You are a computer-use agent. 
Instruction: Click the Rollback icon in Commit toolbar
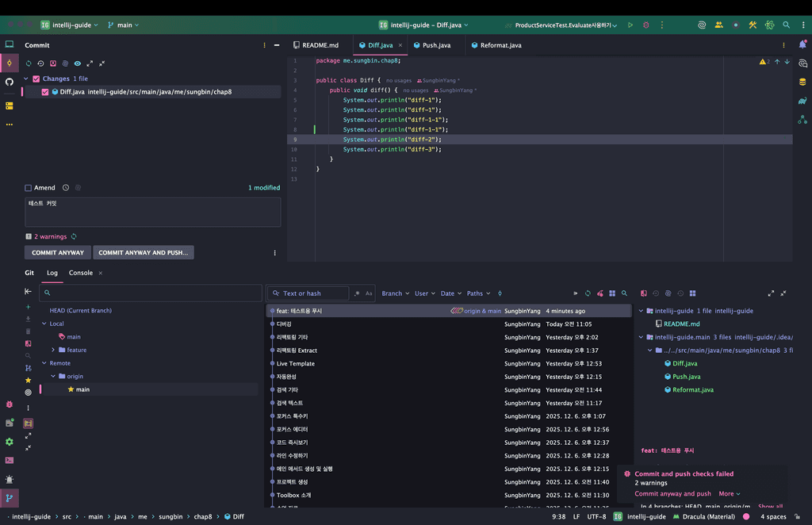[40, 63]
